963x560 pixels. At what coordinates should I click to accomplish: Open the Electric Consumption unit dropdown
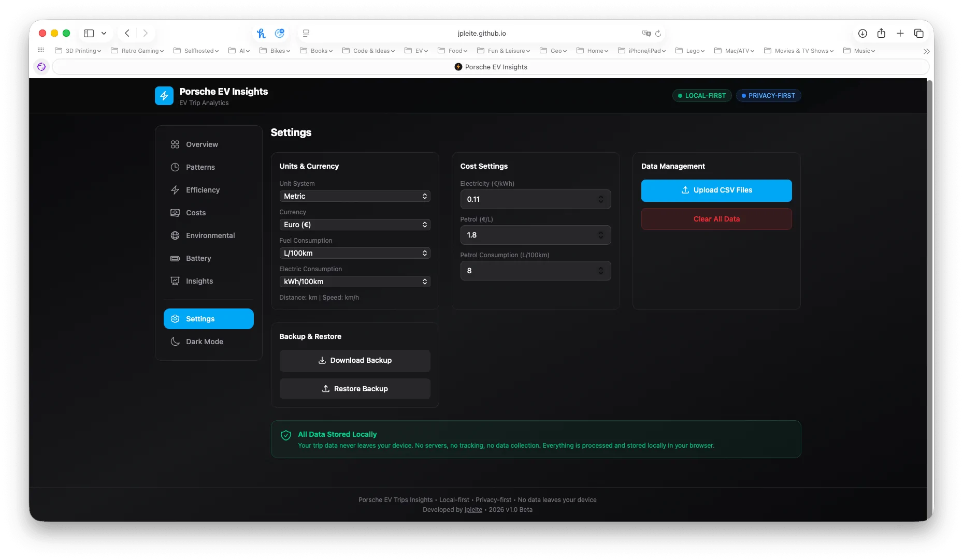click(354, 282)
